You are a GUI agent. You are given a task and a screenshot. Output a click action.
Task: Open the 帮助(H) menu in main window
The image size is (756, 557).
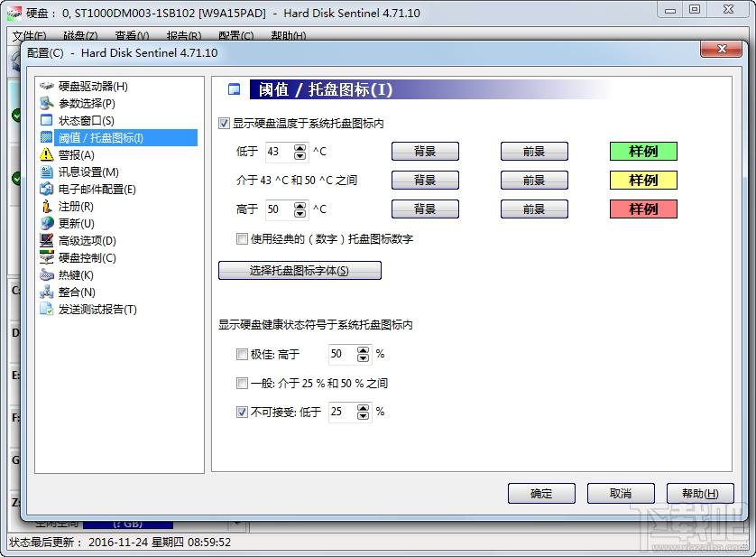click(289, 36)
